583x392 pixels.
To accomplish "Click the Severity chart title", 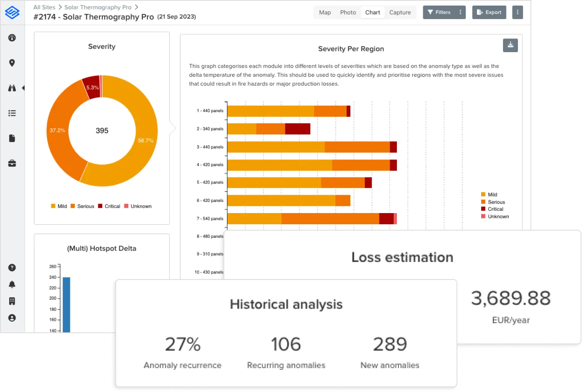I will (102, 47).
